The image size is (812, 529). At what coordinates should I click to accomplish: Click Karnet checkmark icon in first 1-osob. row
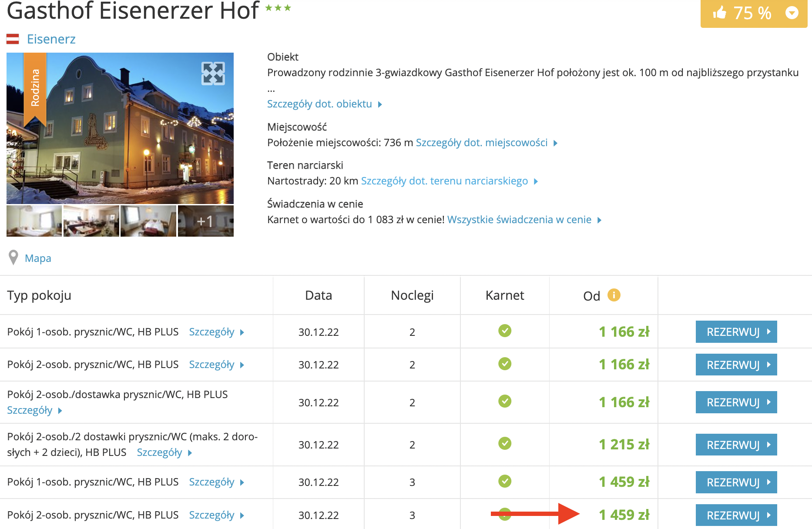pos(505,331)
